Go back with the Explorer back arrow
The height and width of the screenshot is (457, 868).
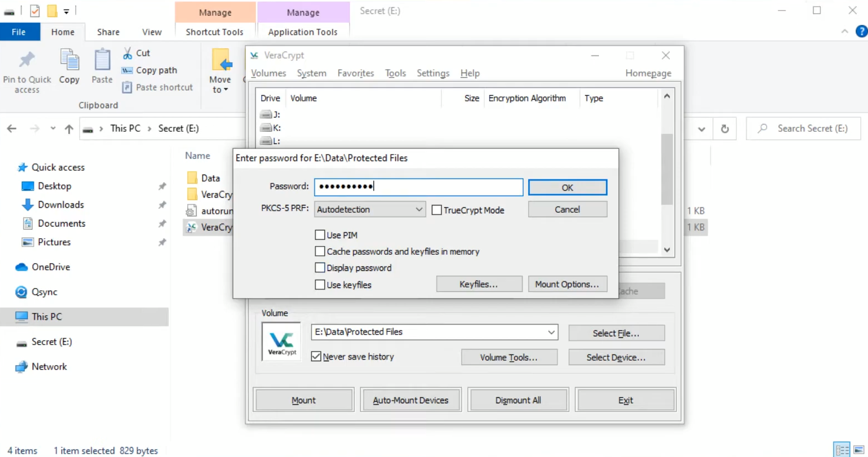(x=12, y=129)
